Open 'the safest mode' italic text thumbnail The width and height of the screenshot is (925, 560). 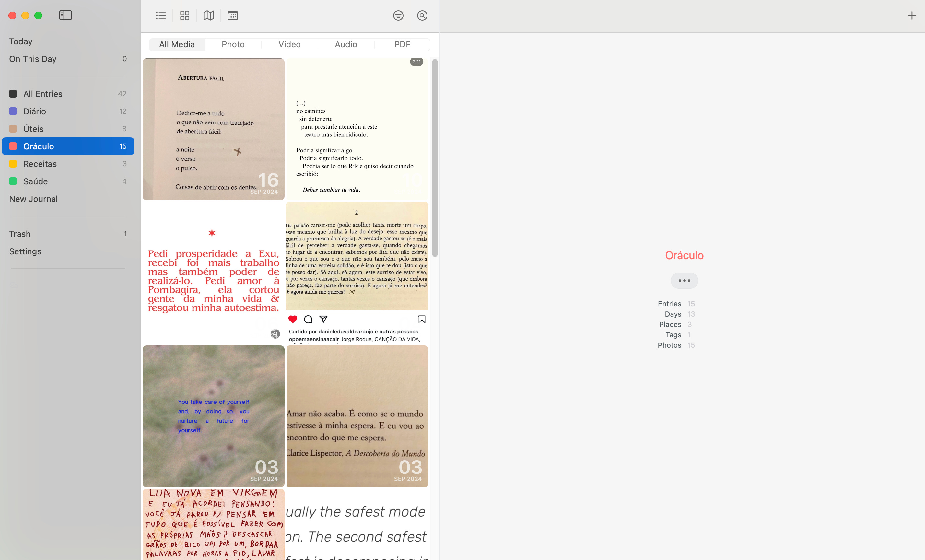(357, 524)
